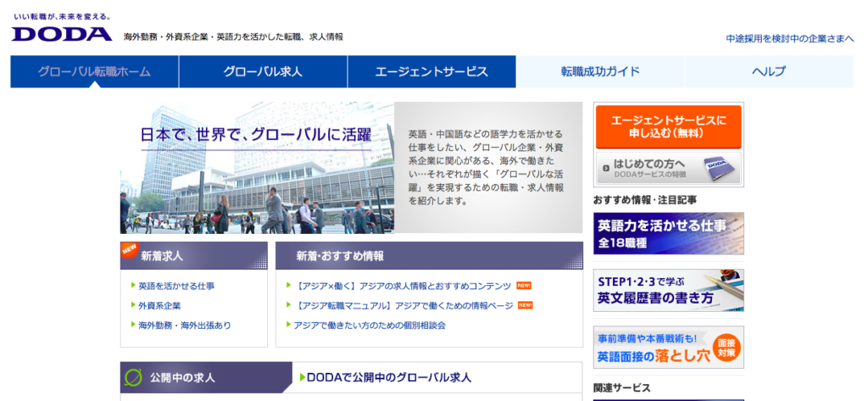Click the hero image 日本で、世界で、グローバルに活躍
Screen dimensions: 868x401
point(257,168)
